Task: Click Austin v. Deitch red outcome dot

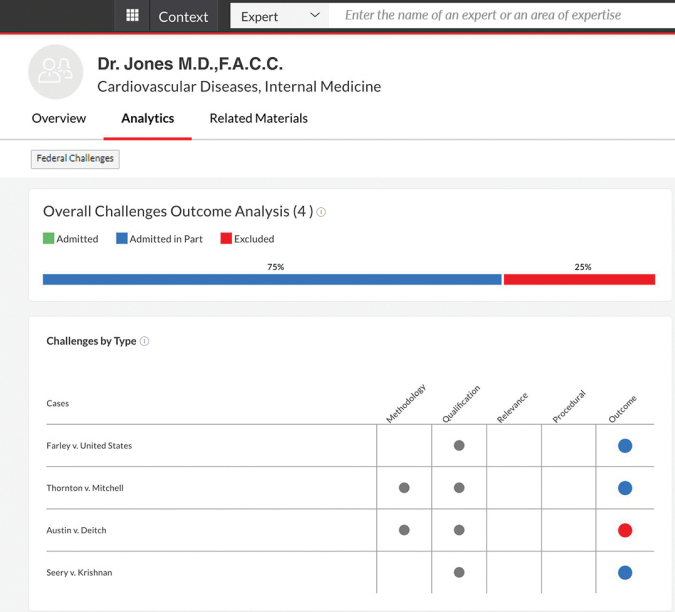Action: (625, 530)
